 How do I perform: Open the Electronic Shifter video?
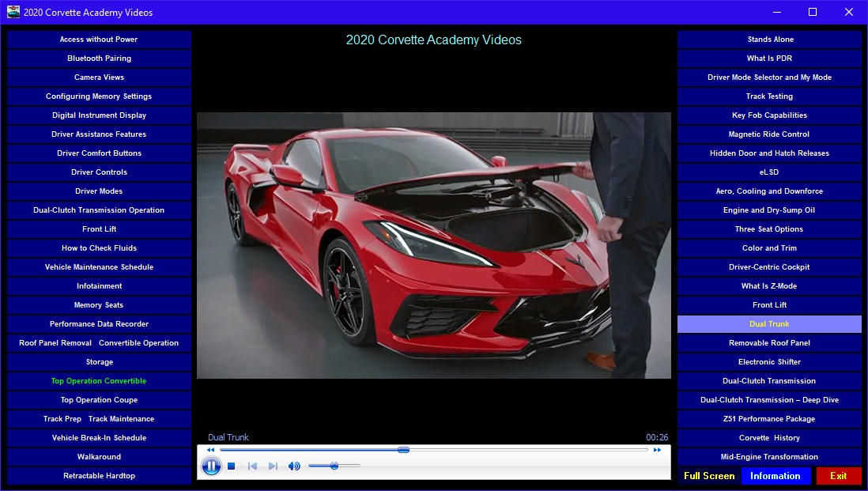coord(769,362)
